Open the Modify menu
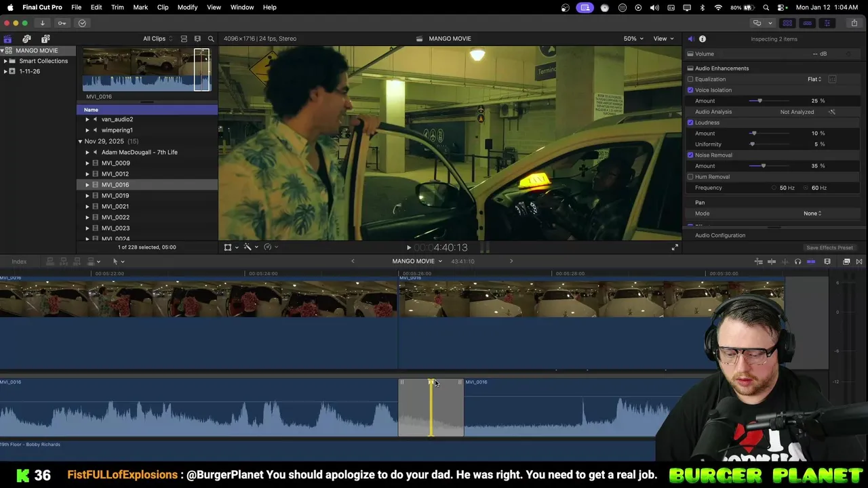Viewport: 868px width, 488px height. pyautogui.click(x=187, y=7)
